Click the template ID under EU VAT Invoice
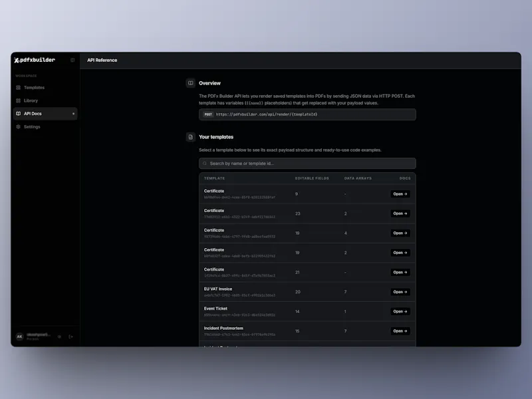 239,295
